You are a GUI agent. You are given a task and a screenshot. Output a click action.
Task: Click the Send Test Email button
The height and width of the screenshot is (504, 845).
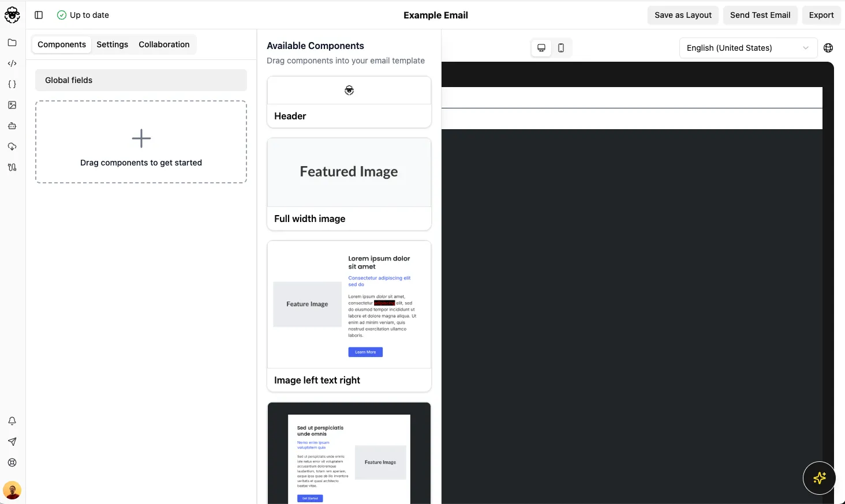(760, 15)
